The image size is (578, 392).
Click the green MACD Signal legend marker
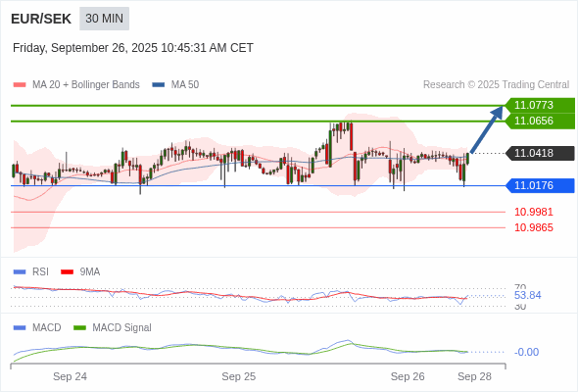[79, 328]
